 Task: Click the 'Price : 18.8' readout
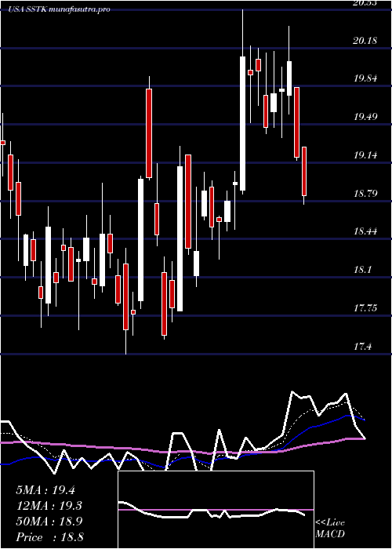[x=49, y=537]
